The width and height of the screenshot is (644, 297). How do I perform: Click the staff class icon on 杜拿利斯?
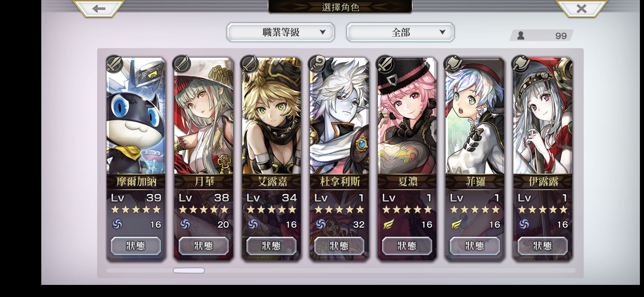pyautogui.click(x=318, y=64)
